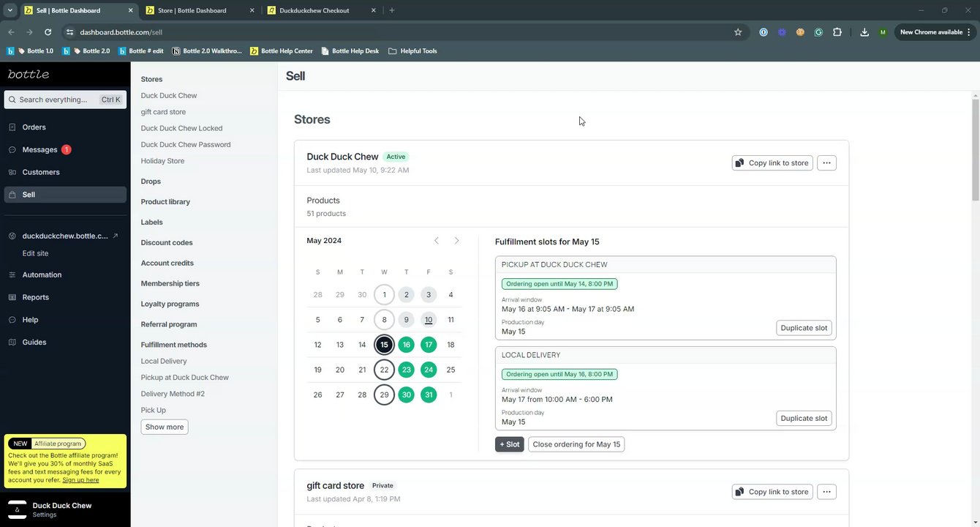Expand tab search dropdown arrow

click(x=10, y=10)
